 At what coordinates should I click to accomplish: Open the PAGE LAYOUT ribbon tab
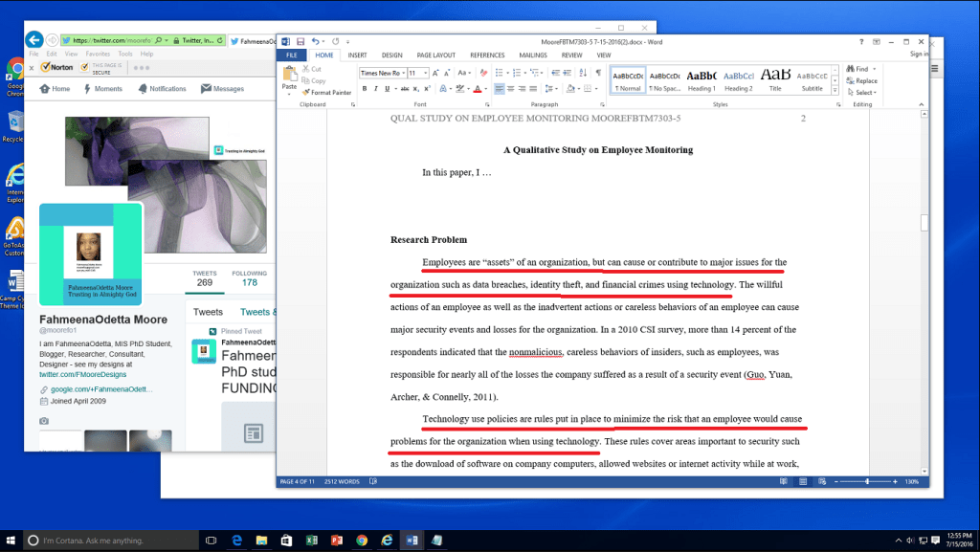(435, 55)
